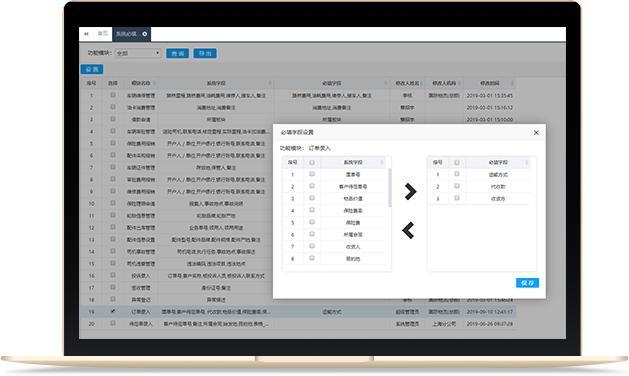Click timestamp 2019-03-01 15:35:45 in row 1
The image size is (629, 376).
coord(489,96)
